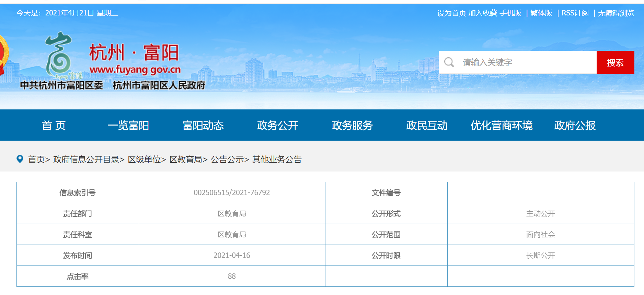Go to 首页 in the breadcrumb
Viewport: 644px width, 295px height.
coord(36,160)
